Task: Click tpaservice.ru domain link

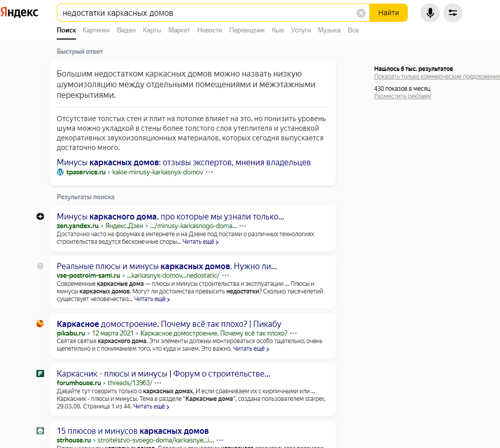Action: 86,172
